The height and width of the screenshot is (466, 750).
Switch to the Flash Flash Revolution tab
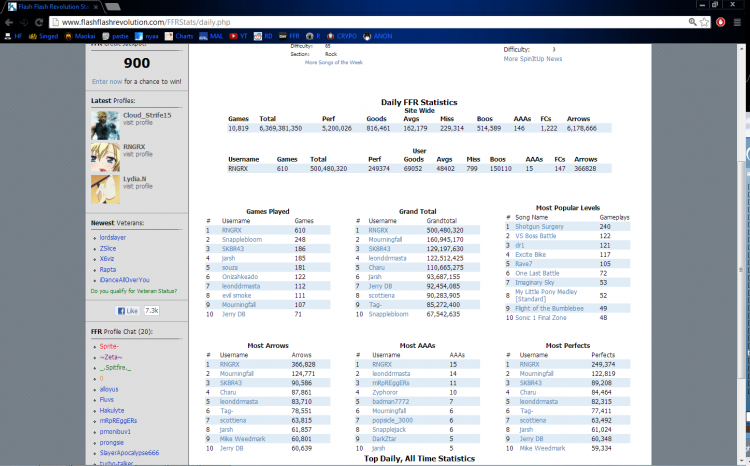50,6
